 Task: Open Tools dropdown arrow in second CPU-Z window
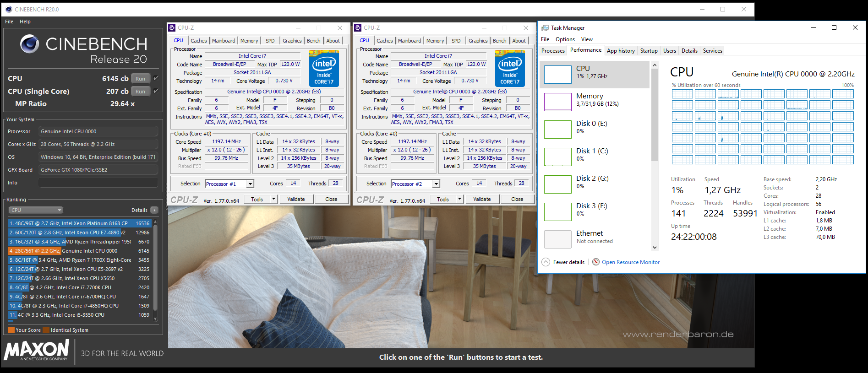[459, 199]
